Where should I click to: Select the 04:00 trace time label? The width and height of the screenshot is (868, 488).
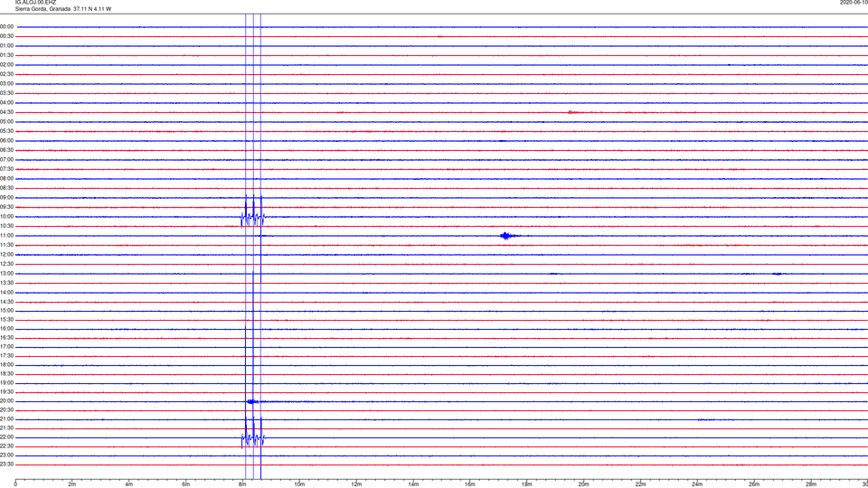click(6, 103)
